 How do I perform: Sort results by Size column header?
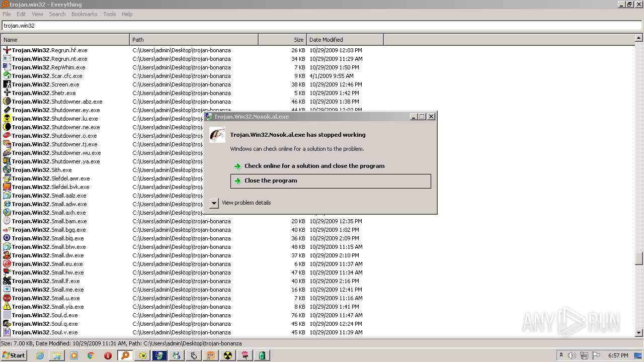point(282,40)
